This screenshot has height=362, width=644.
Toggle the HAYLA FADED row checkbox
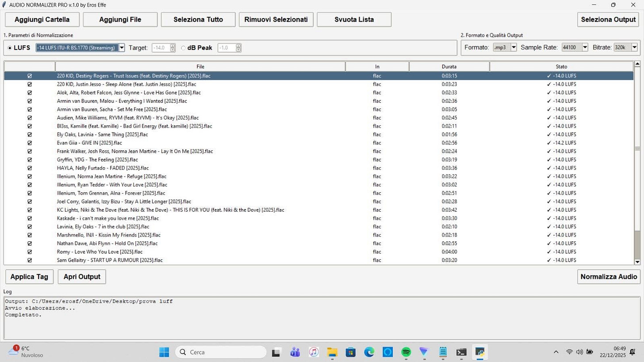[x=30, y=168]
